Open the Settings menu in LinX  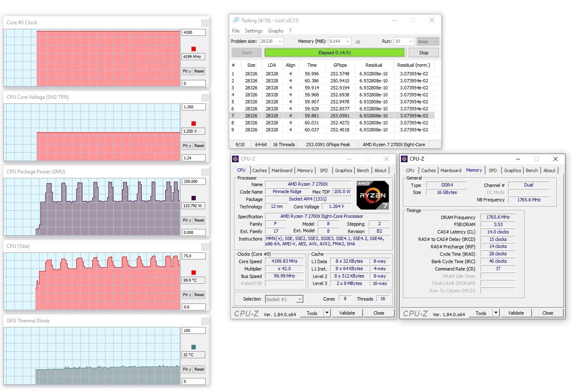[254, 31]
